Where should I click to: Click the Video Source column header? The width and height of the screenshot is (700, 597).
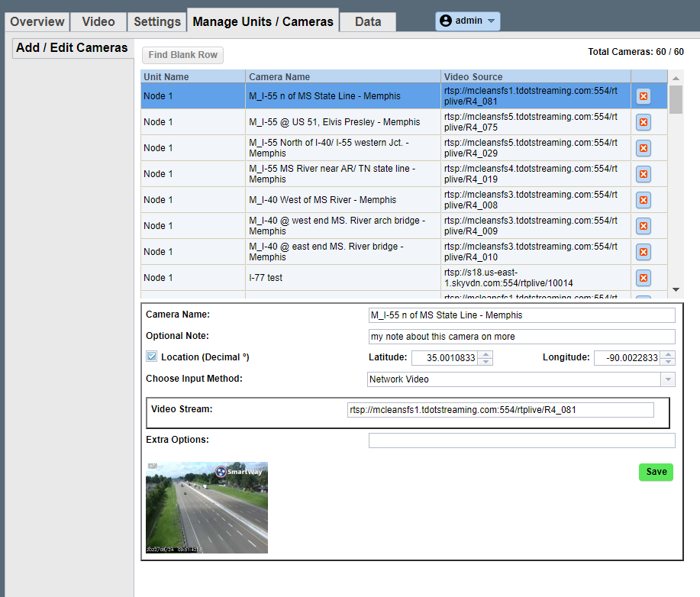click(x=536, y=76)
